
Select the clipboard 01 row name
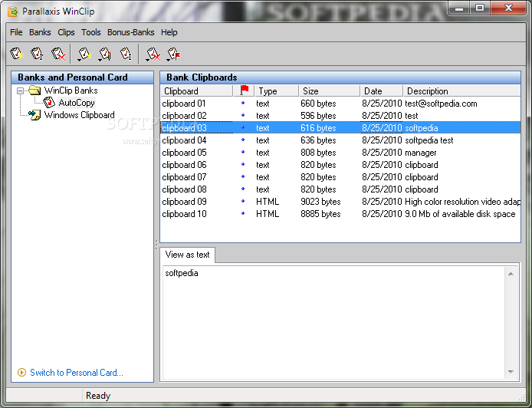pyautogui.click(x=184, y=104)
